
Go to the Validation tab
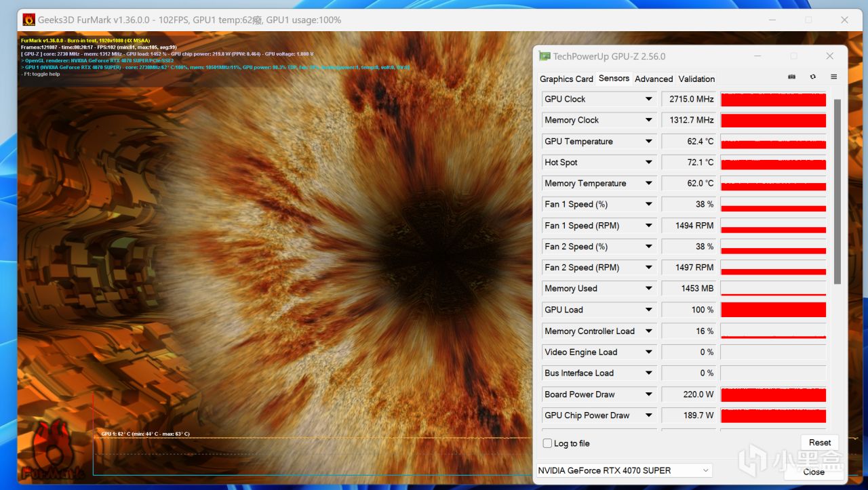tap(696, 79)
